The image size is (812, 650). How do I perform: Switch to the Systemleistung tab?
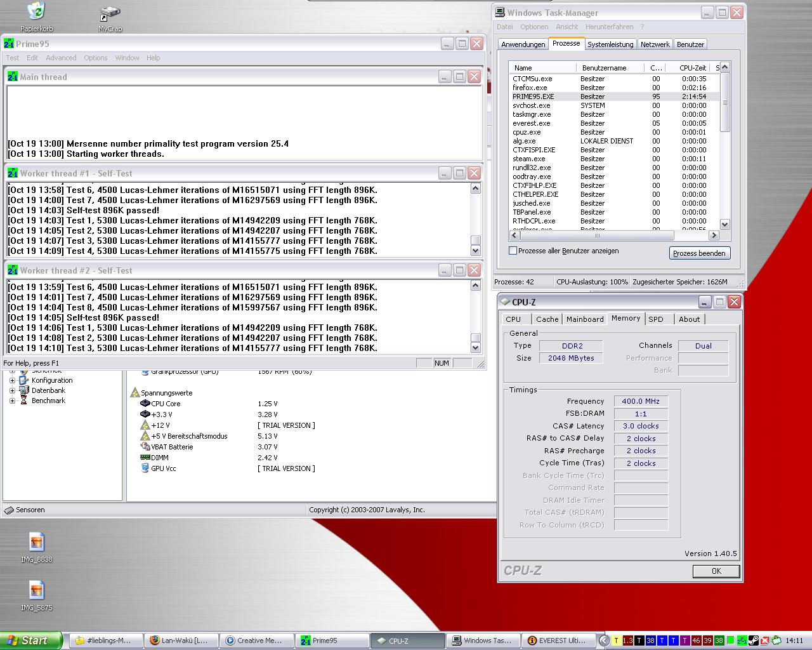pos(610,44)
